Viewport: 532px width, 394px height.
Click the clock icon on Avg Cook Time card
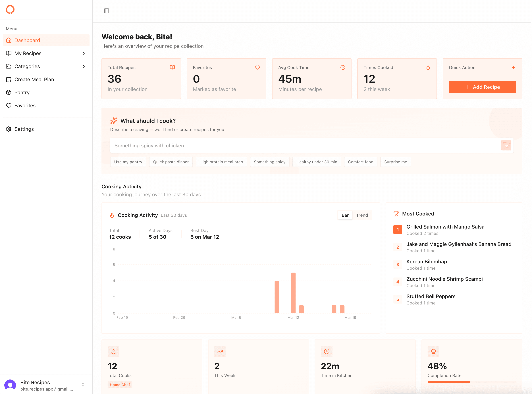(x=343, y=67)
